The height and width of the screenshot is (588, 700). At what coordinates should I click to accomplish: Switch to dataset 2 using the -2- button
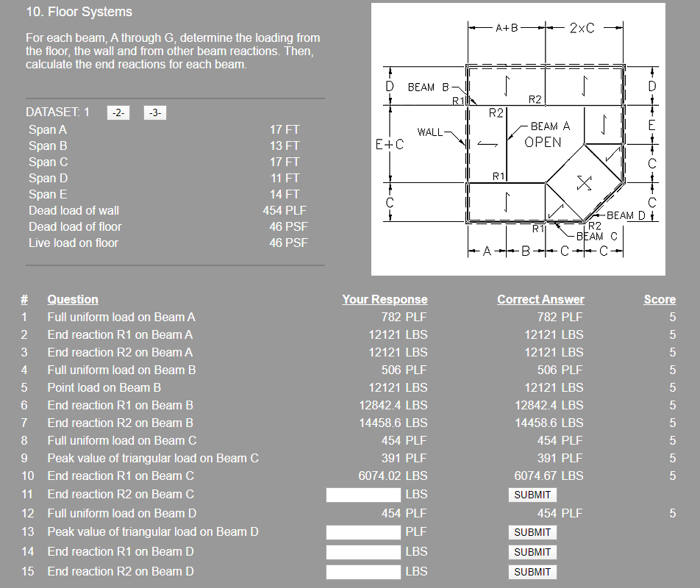click(x=117, y=114)
